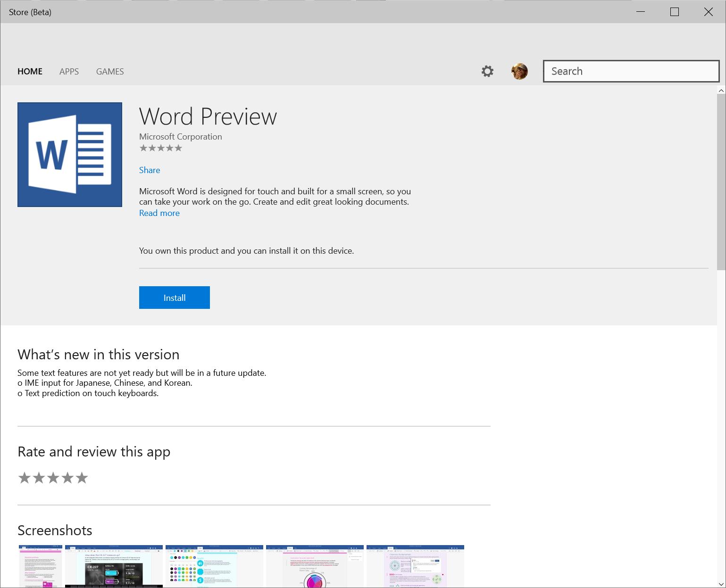726x588 pixels.
Task: Rate the app four stars
Action: [x=67, y=478]
